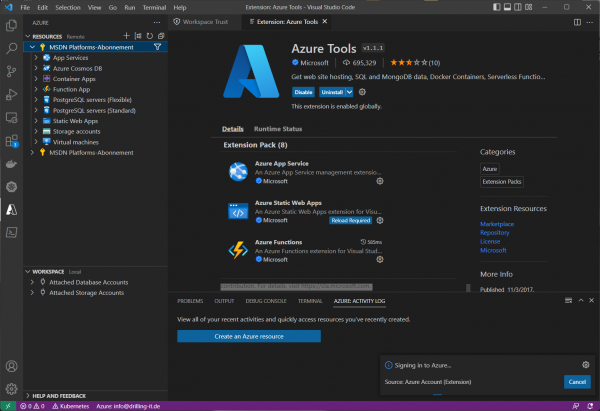Viewport: 600px width, 411px height.
Task: Open the Accounts menu icon
Action: coord(11,366)
